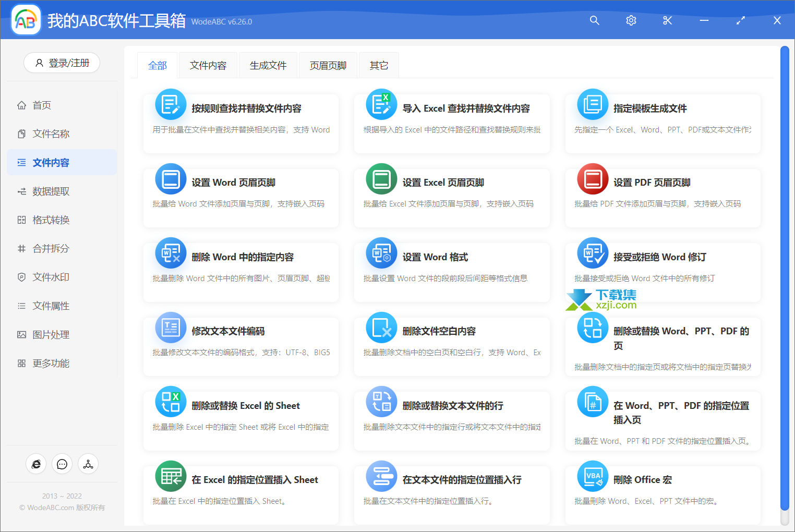Click the 修改文本文件编码 icon
The width and height of the screenshot is (795, 532).
171,328
